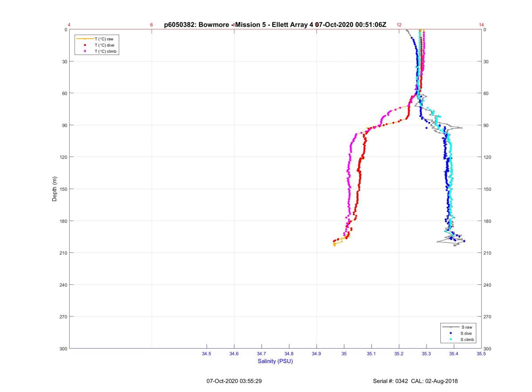Click salinity tick label 34.6

pos(234,353)
